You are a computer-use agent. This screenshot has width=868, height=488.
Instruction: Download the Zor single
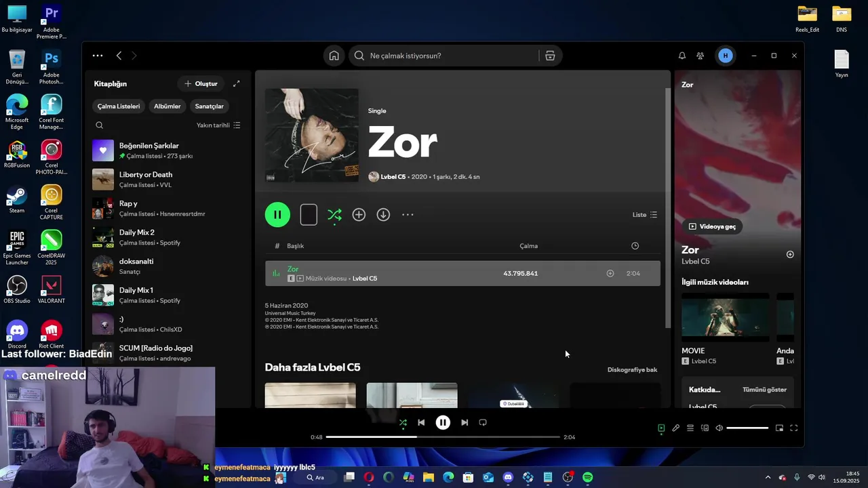coord(383,215)
